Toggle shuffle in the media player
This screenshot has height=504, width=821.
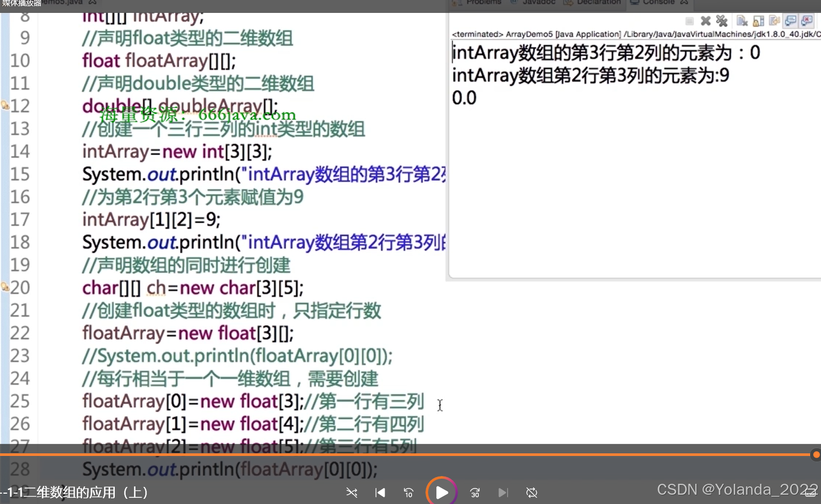(x=352, y=493)
